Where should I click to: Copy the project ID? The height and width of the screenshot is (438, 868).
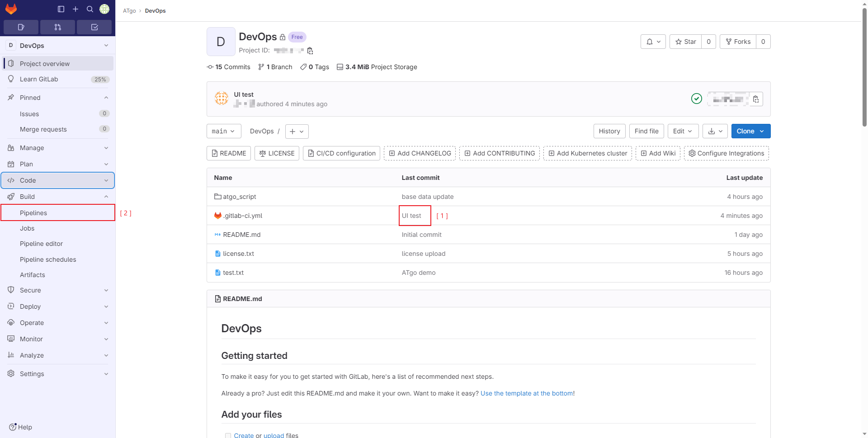(310, 51)
